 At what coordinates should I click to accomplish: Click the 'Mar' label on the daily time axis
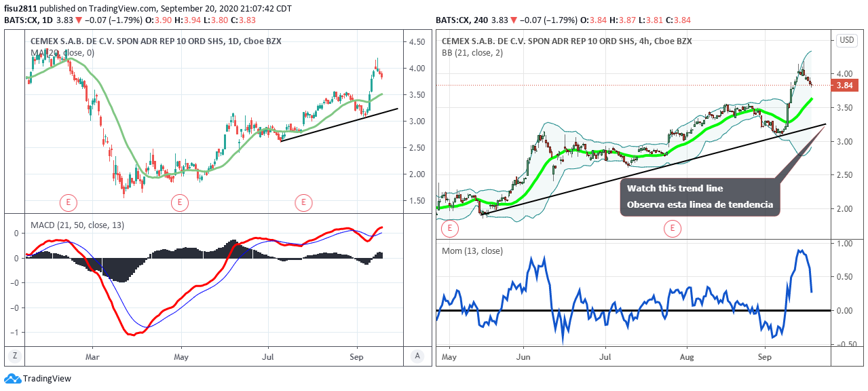(93, 356)
